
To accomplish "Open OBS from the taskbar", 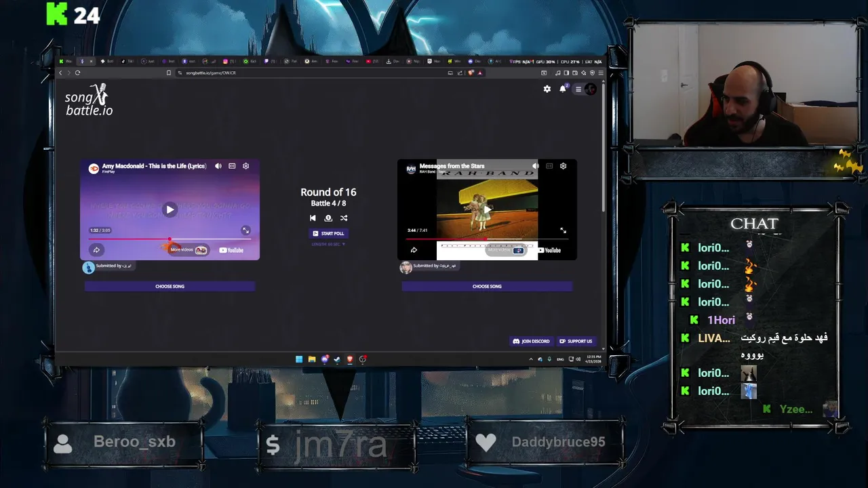I will (x=363, y=359).
